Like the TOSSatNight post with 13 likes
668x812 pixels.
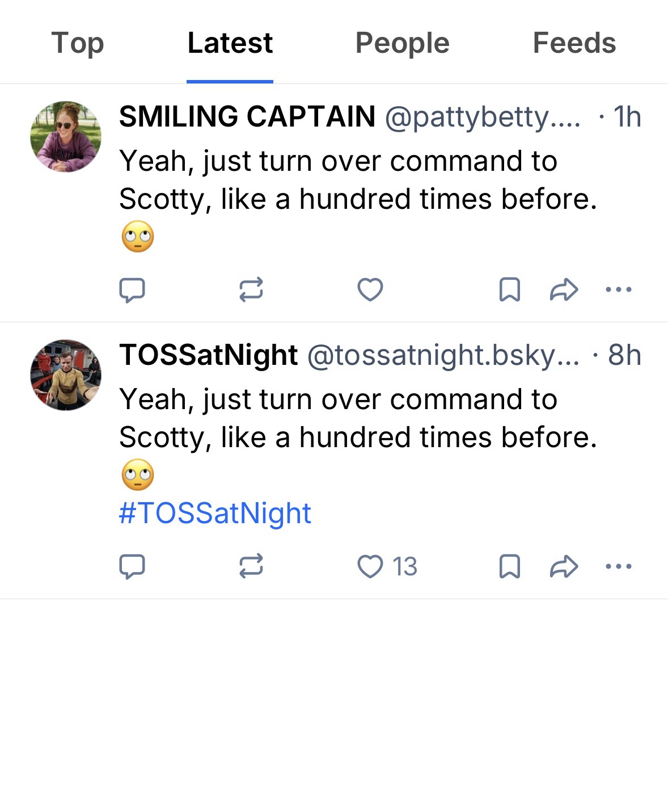[x=370, y=566]
